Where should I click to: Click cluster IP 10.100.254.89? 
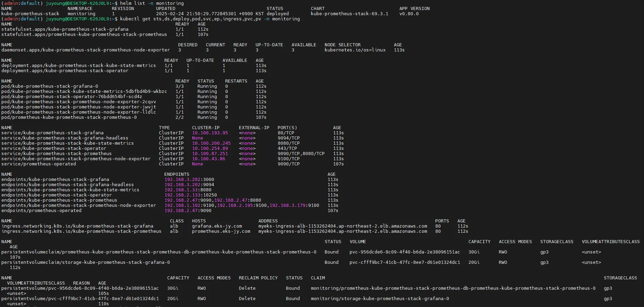[210, 148]
